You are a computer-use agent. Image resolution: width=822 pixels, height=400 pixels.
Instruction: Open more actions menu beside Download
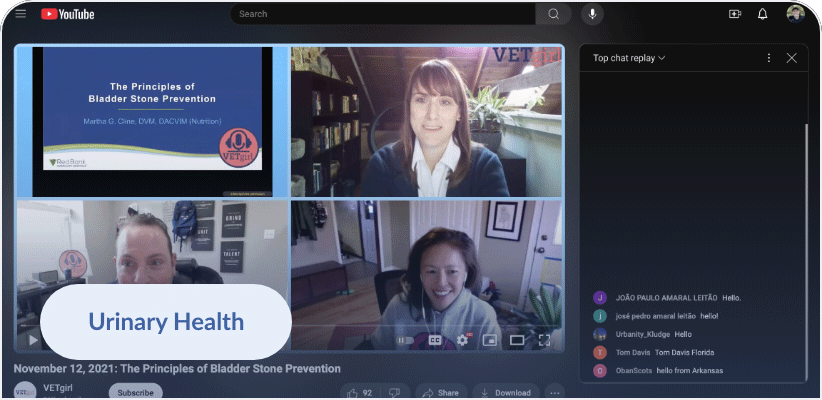(x=555, y=392)
